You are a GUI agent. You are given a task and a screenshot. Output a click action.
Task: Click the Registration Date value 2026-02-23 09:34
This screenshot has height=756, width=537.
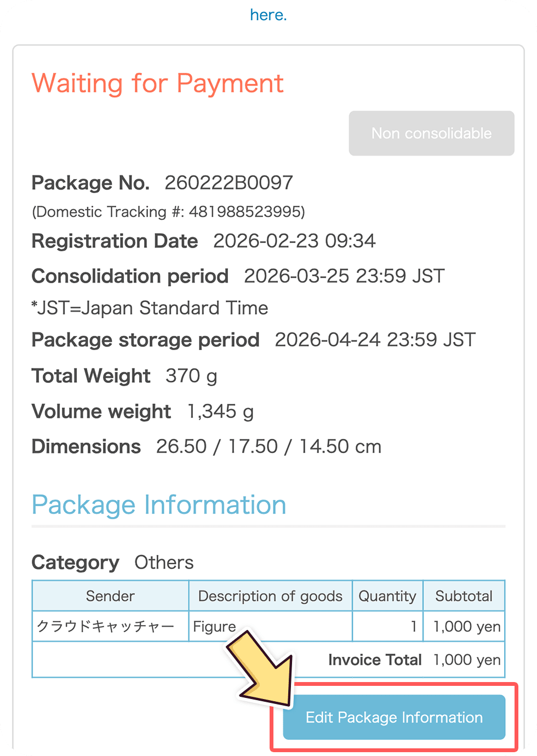point(294,240)
